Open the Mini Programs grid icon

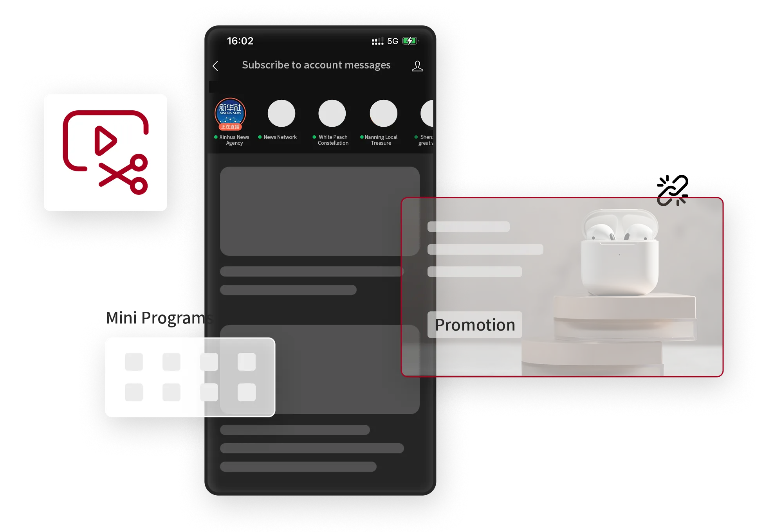(190, 377)
